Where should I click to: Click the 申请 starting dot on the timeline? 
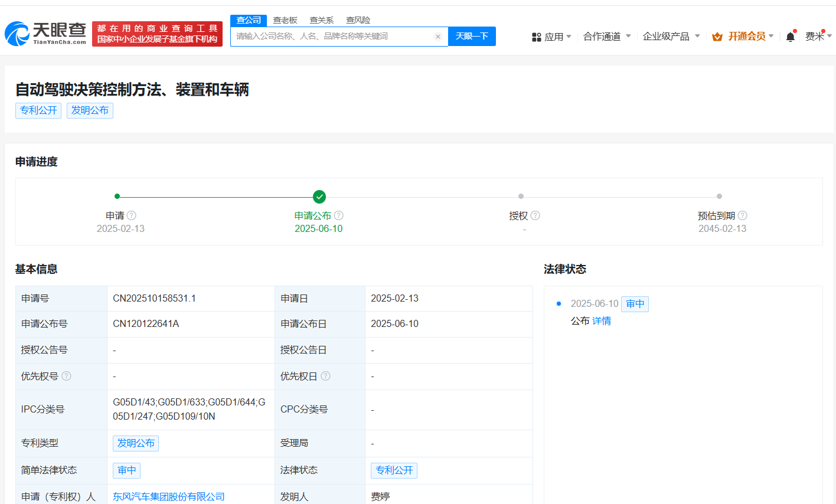click(x=117, y=197)
